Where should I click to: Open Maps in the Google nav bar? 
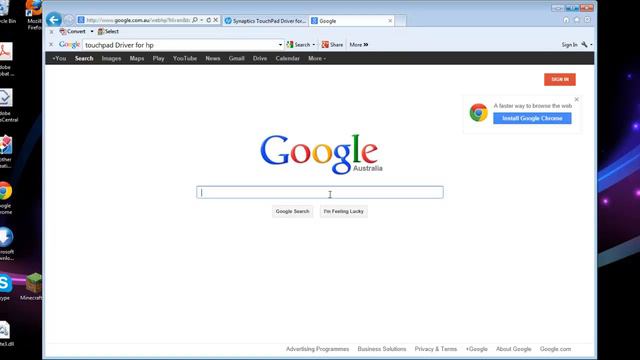click(x=137, y=58)
